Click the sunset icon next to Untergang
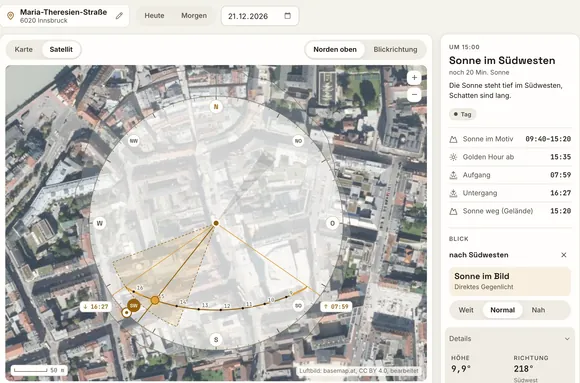 [453, 193]
